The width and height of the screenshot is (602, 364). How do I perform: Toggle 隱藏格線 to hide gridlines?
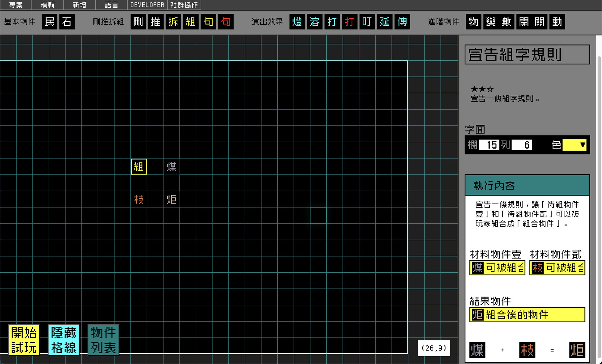(x=63, y=340)
